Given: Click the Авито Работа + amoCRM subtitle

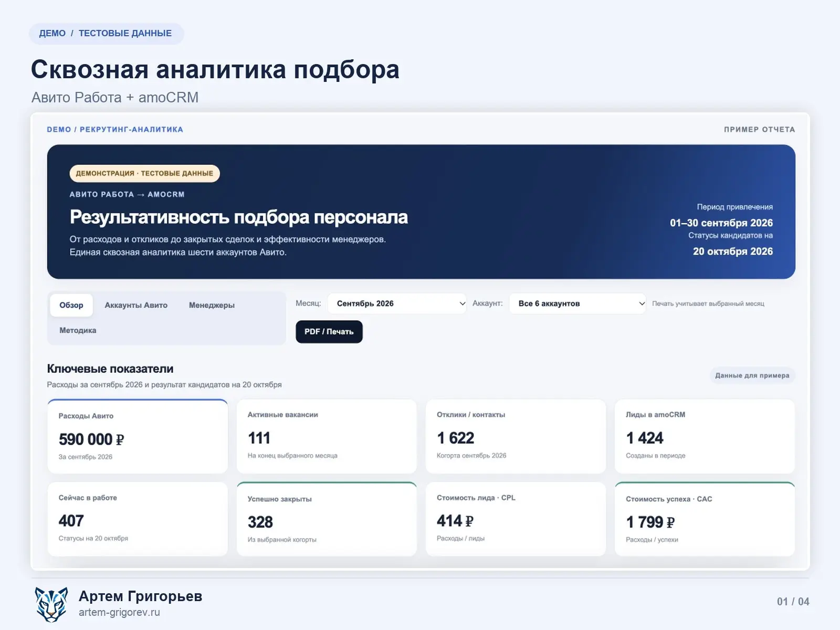Looking at the screenshot, I should tap(115, 98).
